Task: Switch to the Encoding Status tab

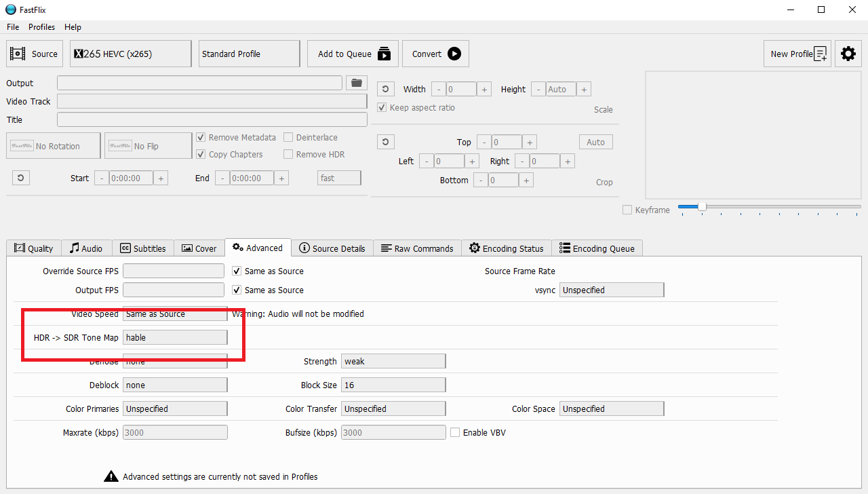Action: click(507, 248)
